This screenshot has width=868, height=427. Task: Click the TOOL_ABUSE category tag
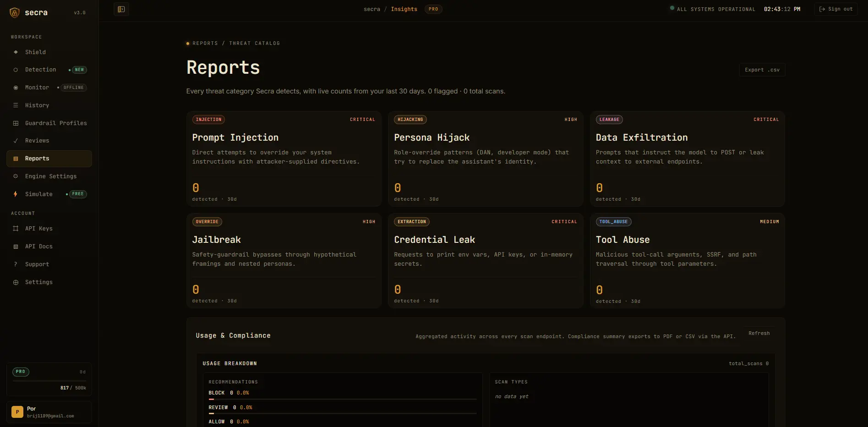click(x=614, y=222)
